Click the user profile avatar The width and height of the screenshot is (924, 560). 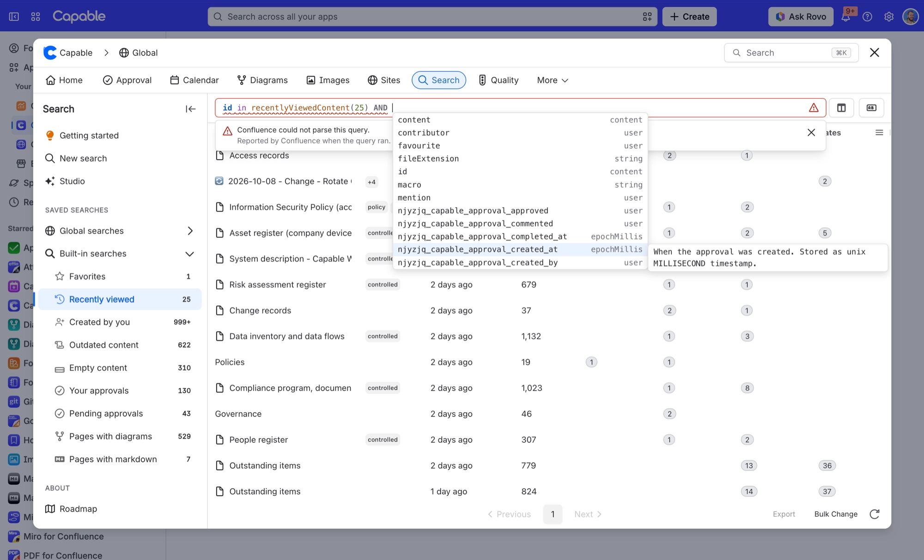pyautogui.click(x=911, y=17)
